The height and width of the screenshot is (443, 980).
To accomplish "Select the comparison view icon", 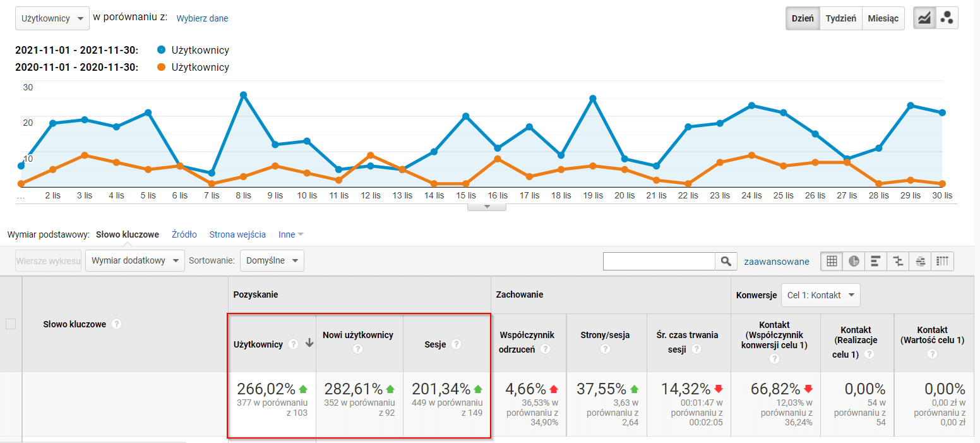I will pyautogui.click(x=898, y=261).
